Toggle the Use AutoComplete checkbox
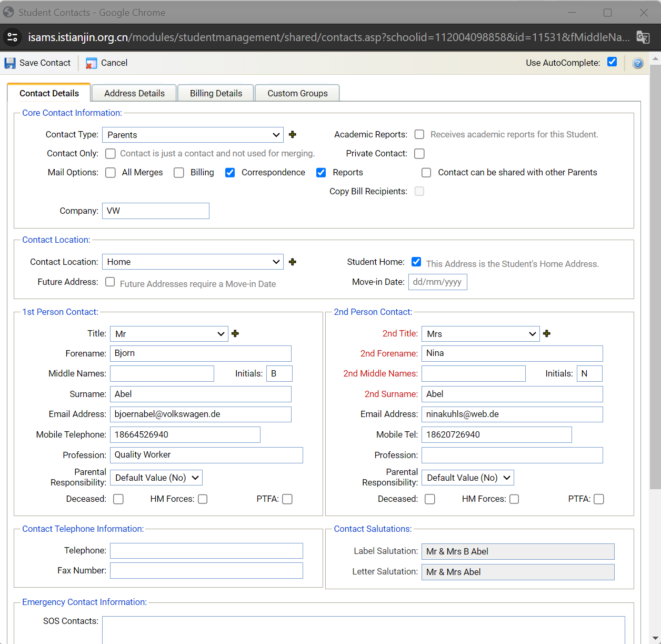 [612, 62]
